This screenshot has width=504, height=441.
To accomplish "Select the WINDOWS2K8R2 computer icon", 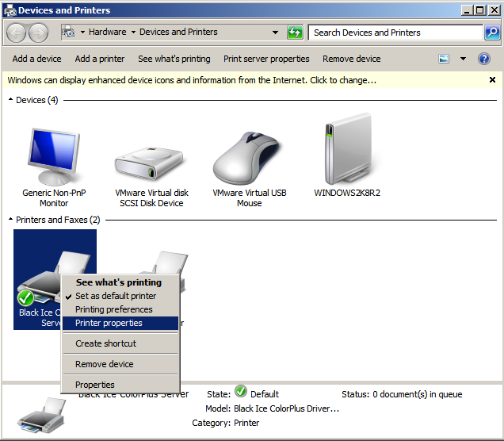I will tap(346, 154).
